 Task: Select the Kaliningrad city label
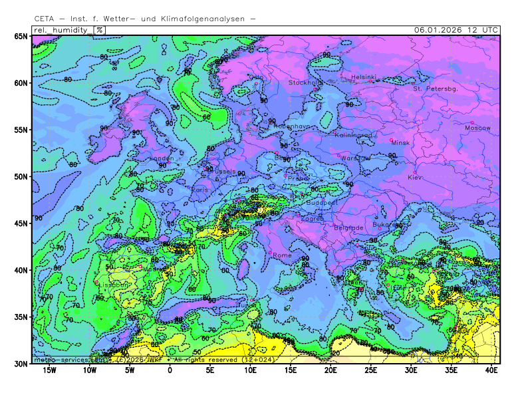pyautogui.click(x=353, y=135)
